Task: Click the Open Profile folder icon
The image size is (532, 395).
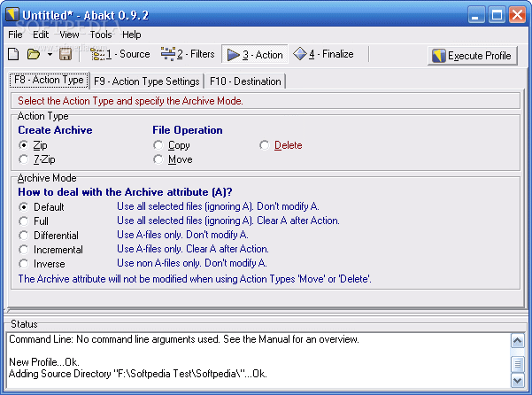Action: 34,54
